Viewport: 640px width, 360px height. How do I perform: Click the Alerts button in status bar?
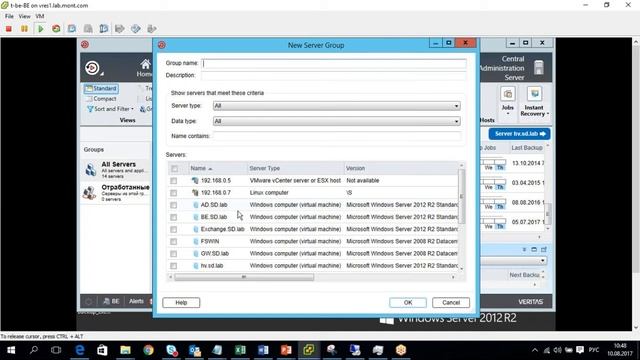coord(136,301)
